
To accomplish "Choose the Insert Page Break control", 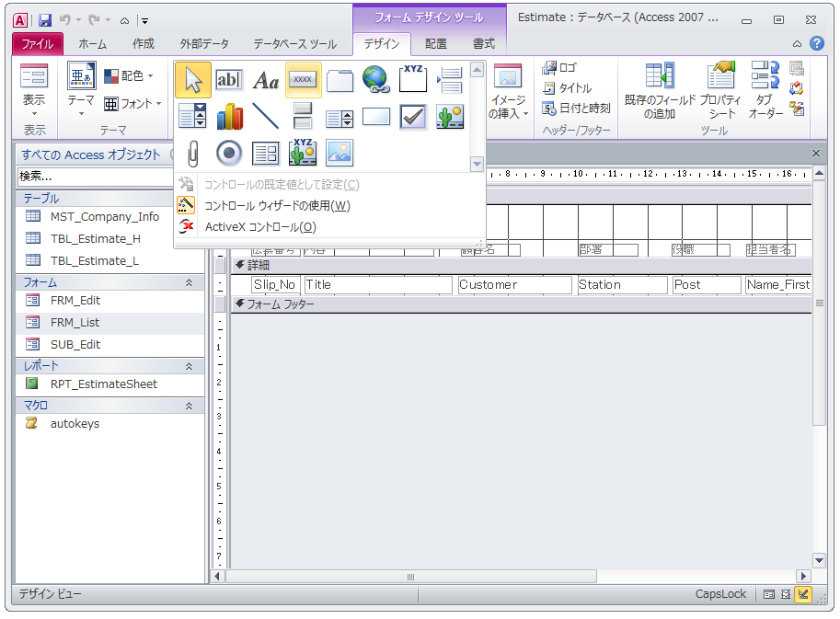I will tap(450, 80).
